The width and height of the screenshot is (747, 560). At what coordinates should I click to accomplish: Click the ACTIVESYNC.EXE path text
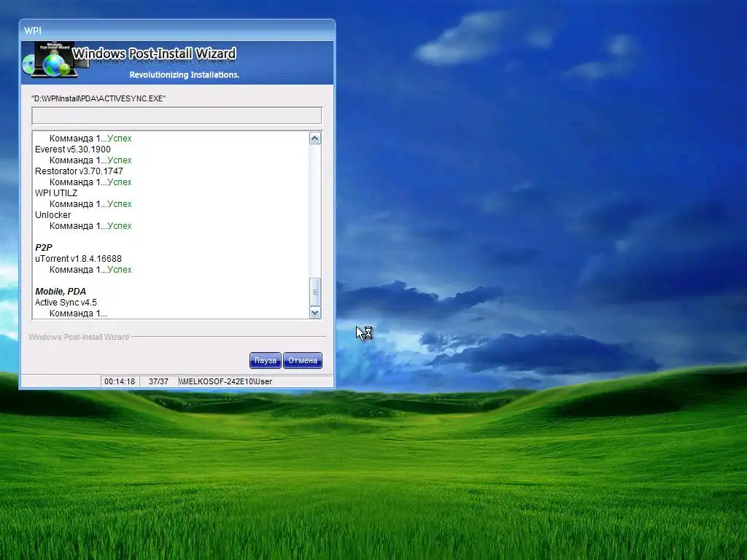[x=98, y=98]
